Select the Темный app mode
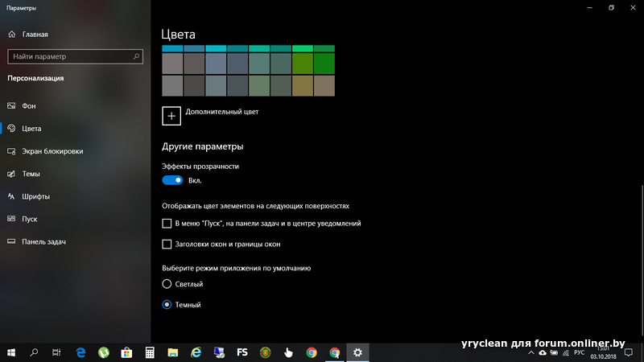The height and width of the screenshot is (362, 644). click(167, 305)
